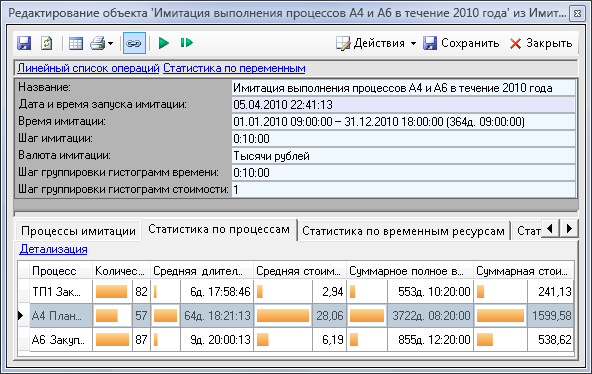The width and height of the screenshot is (592, 374).
Task: Sort by the Средняя стоим... column header
Action: coord(300,271)
